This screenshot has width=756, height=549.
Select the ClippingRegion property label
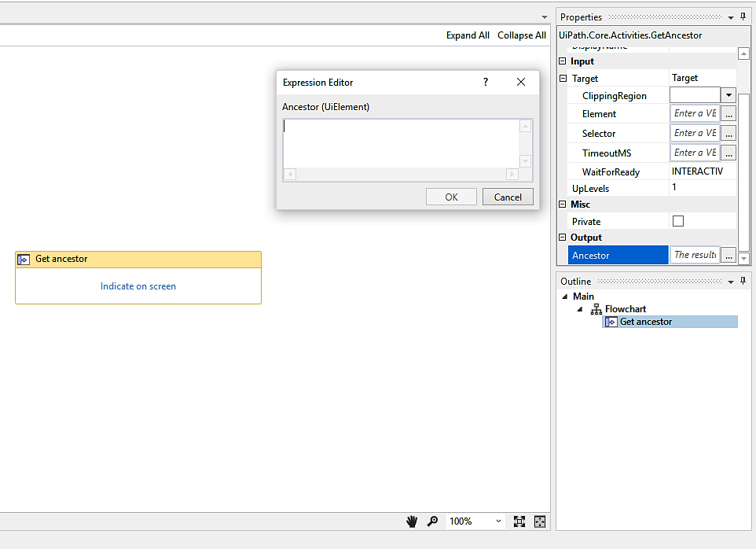coord(614,95)
